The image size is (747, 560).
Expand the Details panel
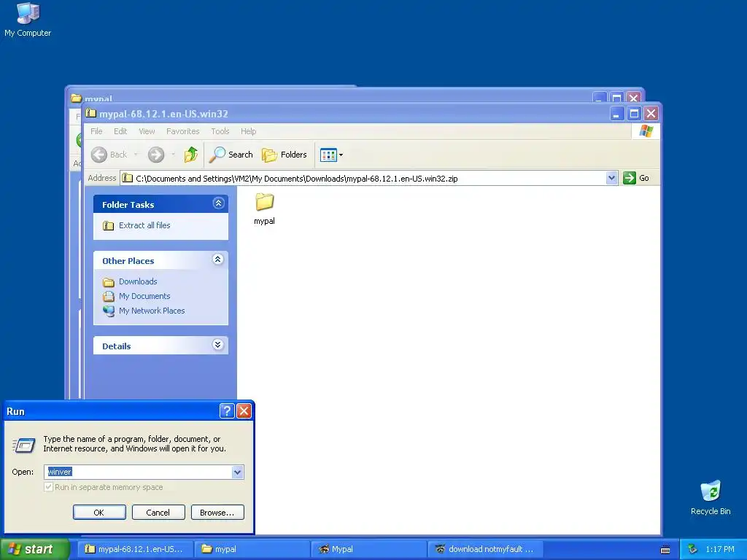click(x=218, y=345)
